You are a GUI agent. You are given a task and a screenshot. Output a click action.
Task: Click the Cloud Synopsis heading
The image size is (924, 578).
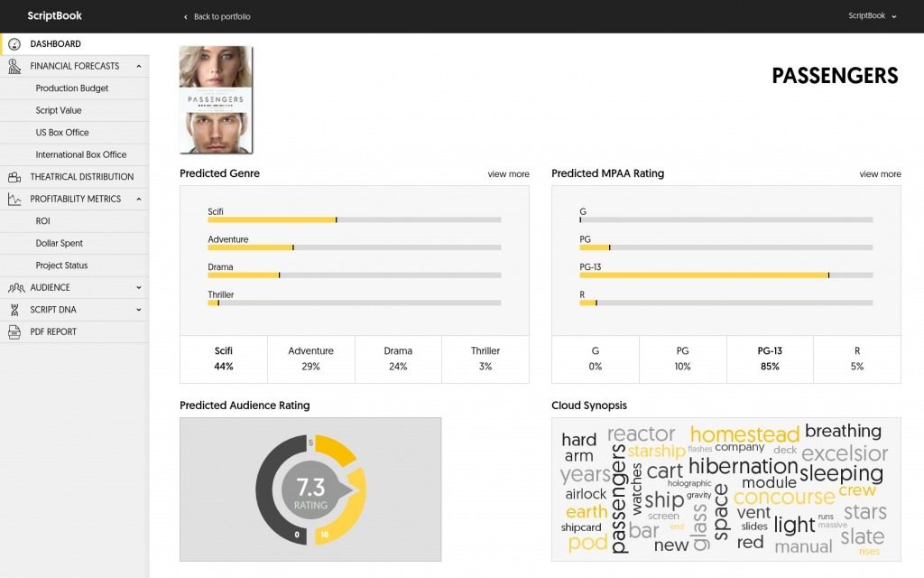click(588, 406)
